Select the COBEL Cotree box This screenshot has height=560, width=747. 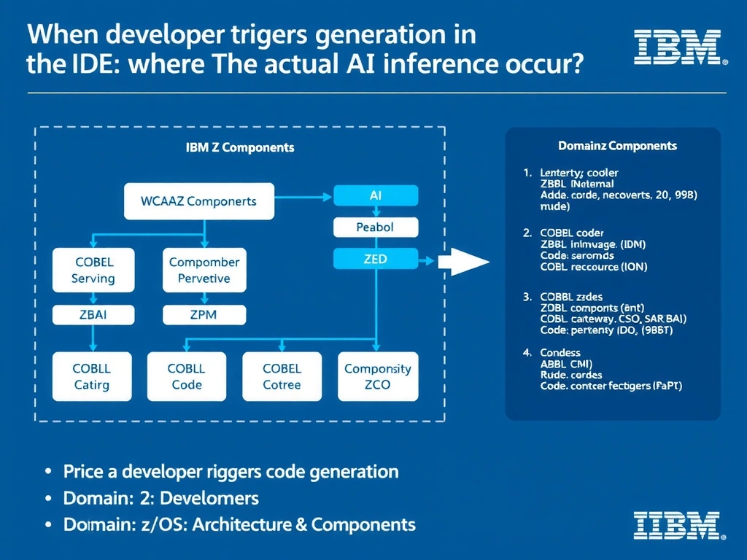282,376
